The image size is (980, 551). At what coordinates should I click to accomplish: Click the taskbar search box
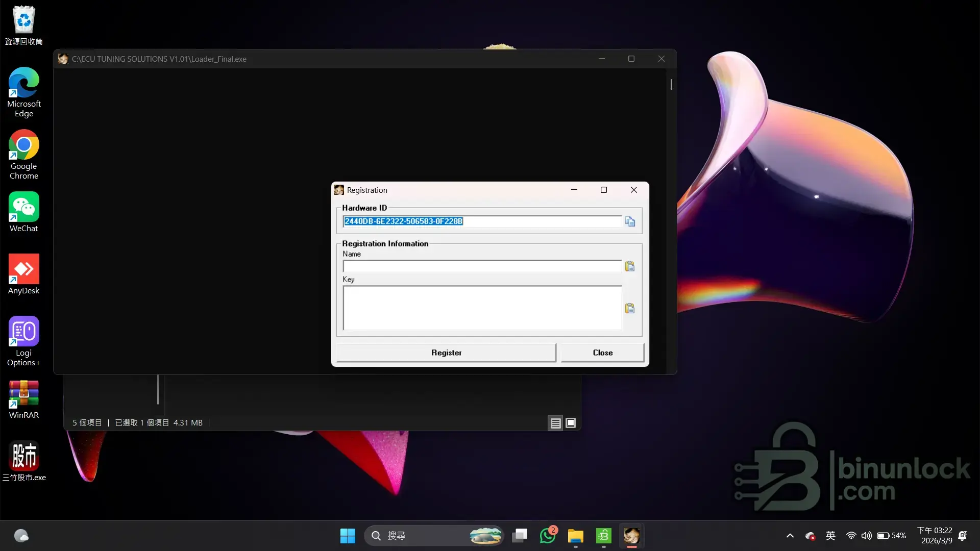(x=424, y=536)
